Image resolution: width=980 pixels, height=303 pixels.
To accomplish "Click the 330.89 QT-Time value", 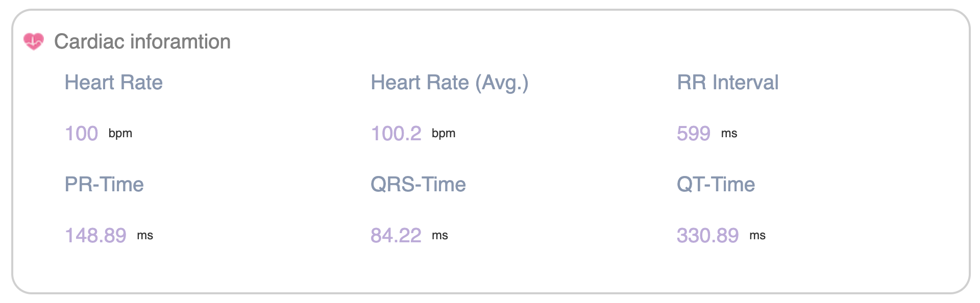I will click(x=708, y=236).
